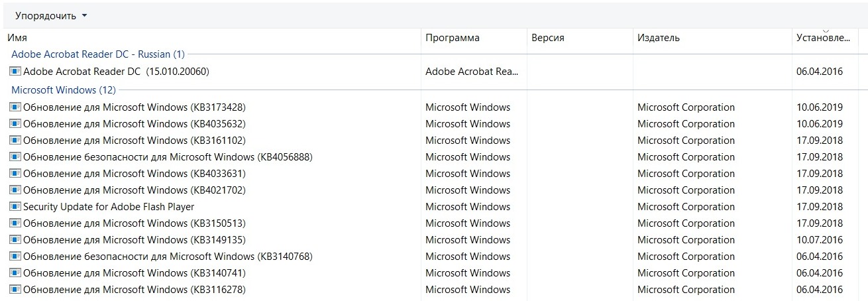Screen dimensions: 868x301
Task: Click the update icon for KB3140741
Action: (15, 272)
